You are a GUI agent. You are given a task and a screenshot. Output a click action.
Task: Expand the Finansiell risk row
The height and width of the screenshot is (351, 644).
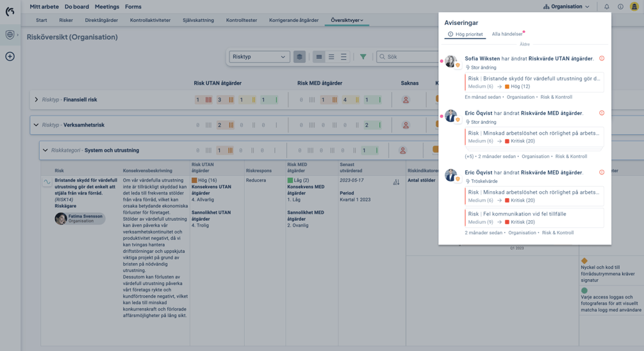pyautogui.click(x=37, y=100)
